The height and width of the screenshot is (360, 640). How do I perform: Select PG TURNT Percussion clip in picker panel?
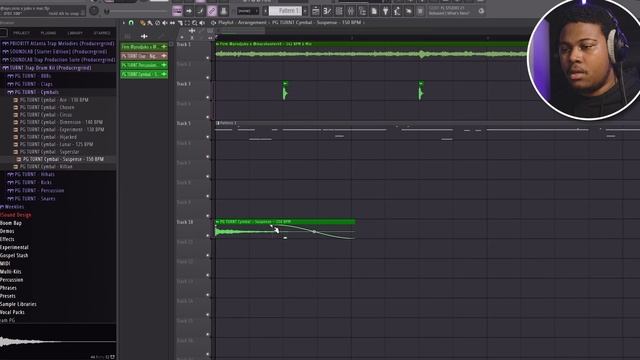pyautogui.click(x=144, y=65)
